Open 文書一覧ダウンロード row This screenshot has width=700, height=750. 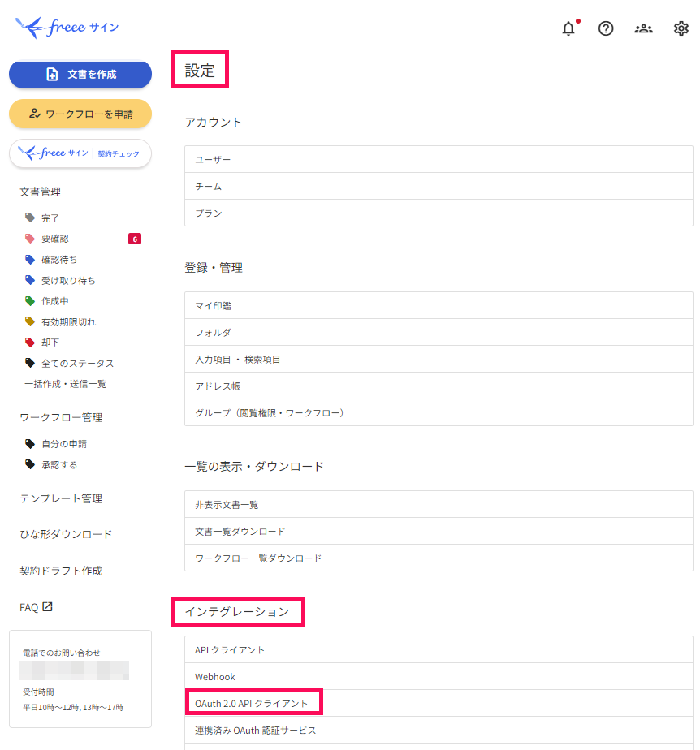(439, 531)
